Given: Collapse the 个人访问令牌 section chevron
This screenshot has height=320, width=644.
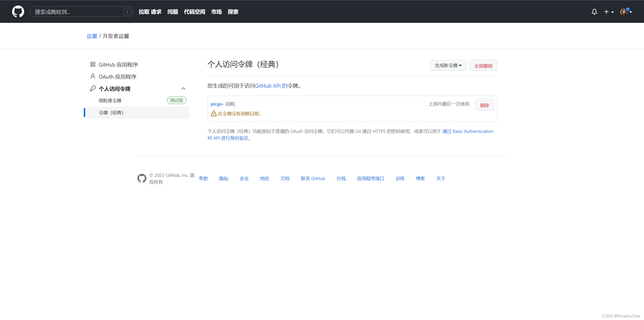Looking at the screenshot, I should coord(183,88).
